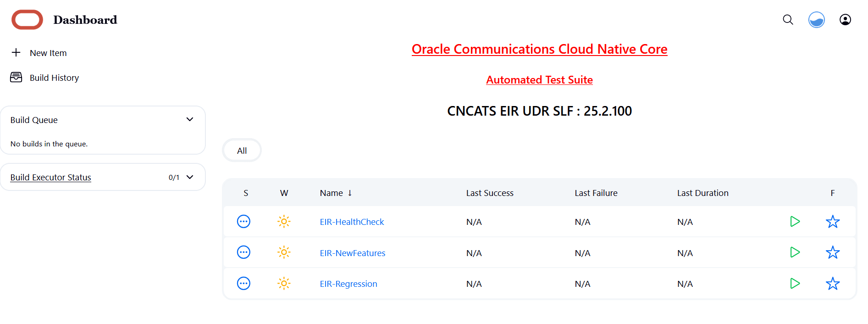Image resolution: width=868 pixels, height=324 pixels.
Task: Click the blue globe icon in header
Action: click(816, 20)
